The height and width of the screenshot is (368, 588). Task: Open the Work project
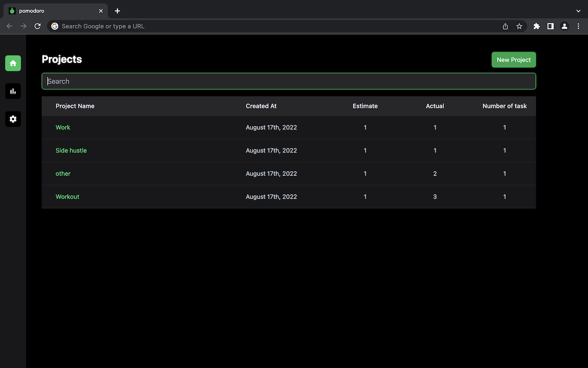point(63,127)
